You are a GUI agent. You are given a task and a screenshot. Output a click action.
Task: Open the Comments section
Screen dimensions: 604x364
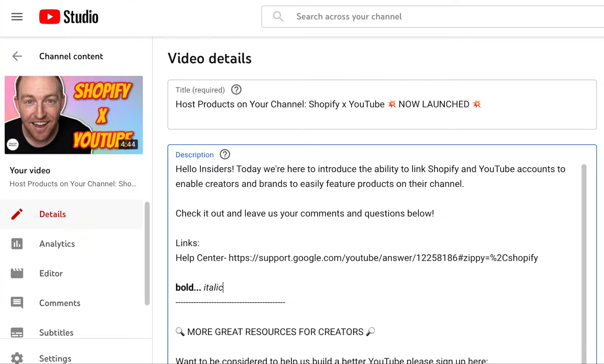point(71,303)
